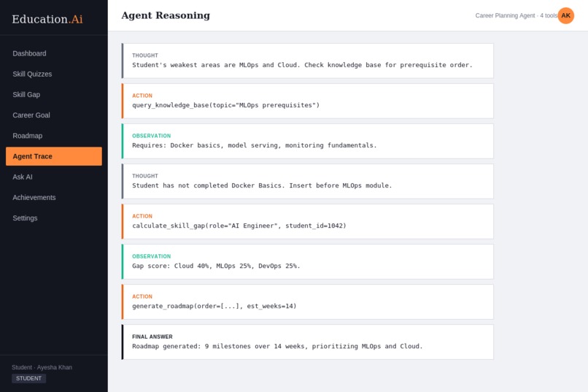
Task: Select the Agent Trace menu item
Action: point(54,156)
